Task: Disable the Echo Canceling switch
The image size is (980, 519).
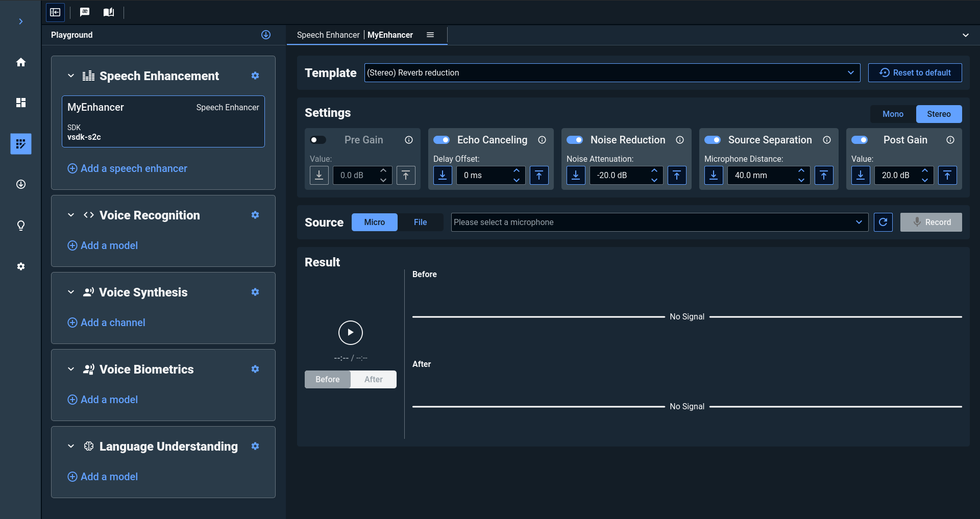Action: click(x=442, y=140)
